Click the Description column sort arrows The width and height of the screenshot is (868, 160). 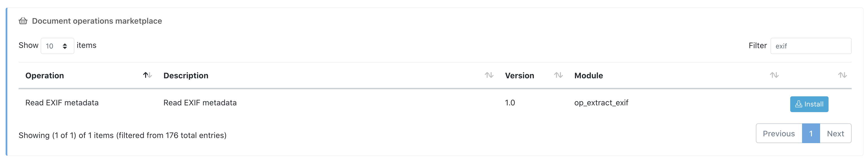[x=489, y=75]
